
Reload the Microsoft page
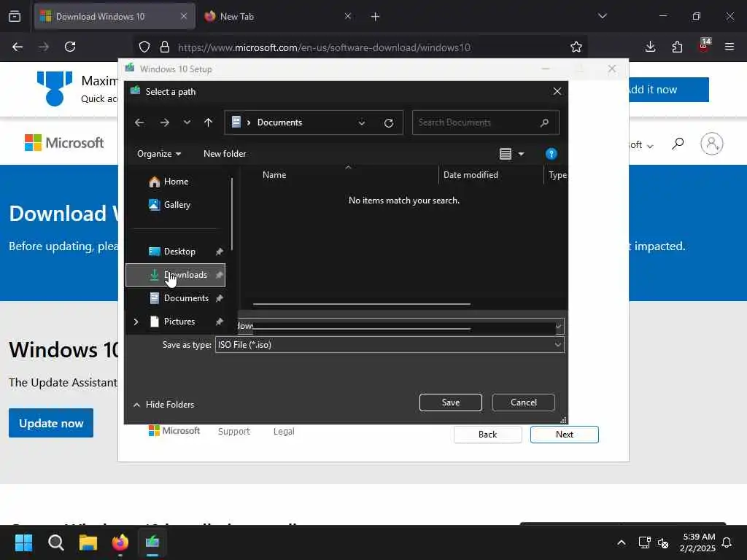[70, 47]
